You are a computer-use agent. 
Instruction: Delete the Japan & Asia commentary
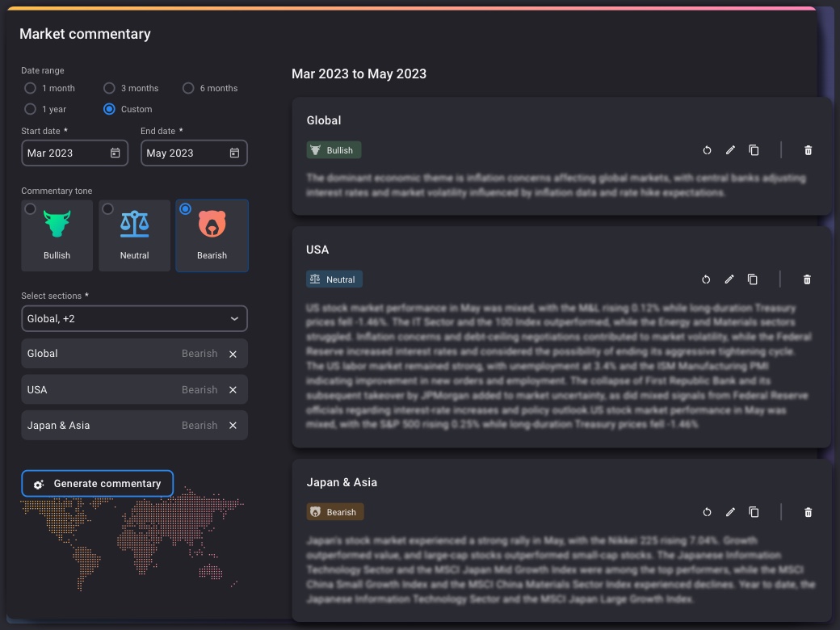click(808, 512)
